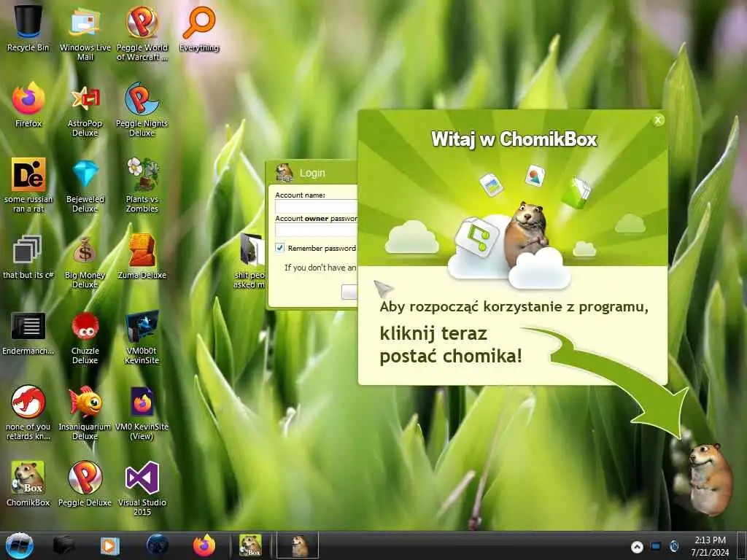The image size is (747, 560).
Task: Click the Show desktop button
Action: click(x=742, y=545)
